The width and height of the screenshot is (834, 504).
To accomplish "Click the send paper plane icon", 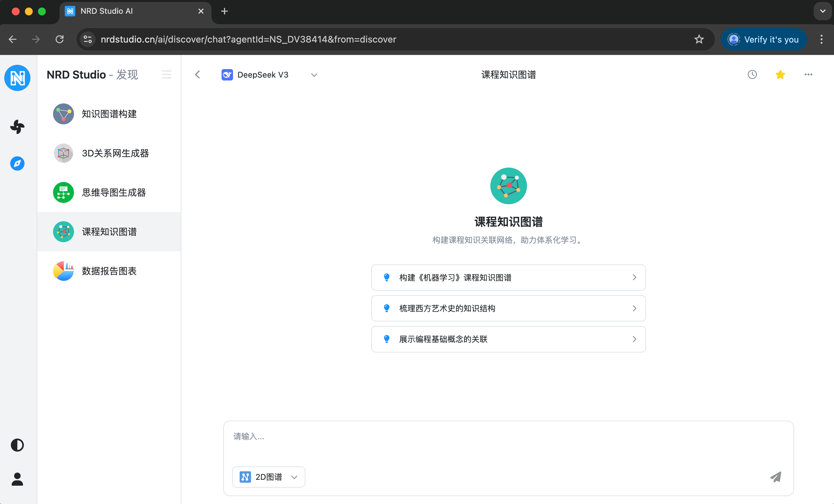I will pos(775,477).
